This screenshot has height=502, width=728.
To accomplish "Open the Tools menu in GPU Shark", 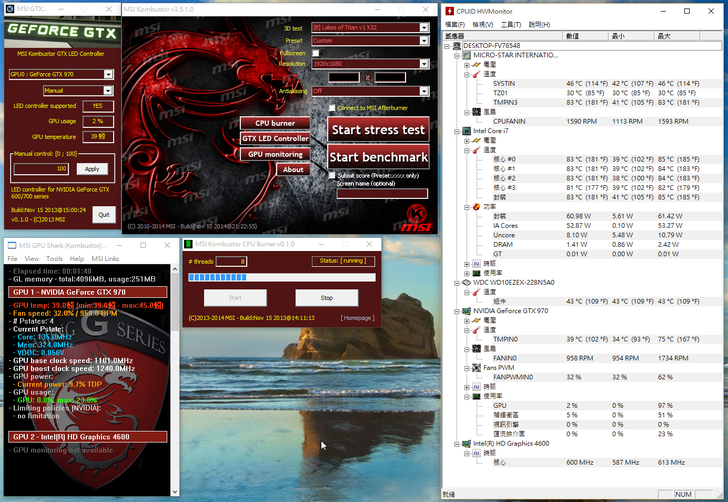I will click(x=53, y=258).
